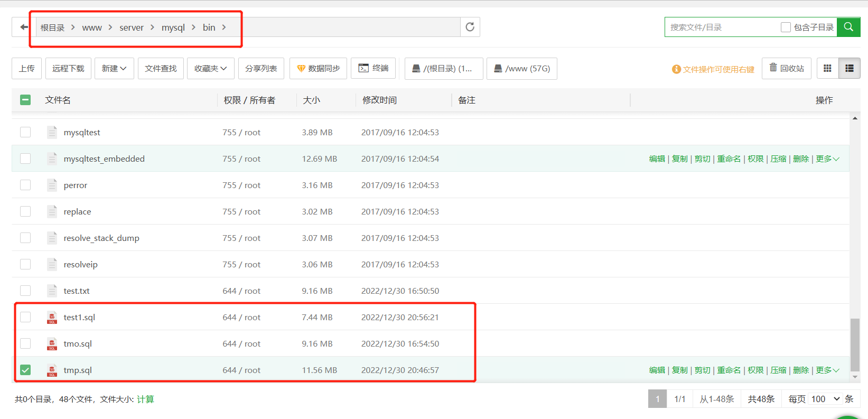Open the /(根目录) disk shortcut
This screenshot has width=868, height=419.
tap(444, 69)
